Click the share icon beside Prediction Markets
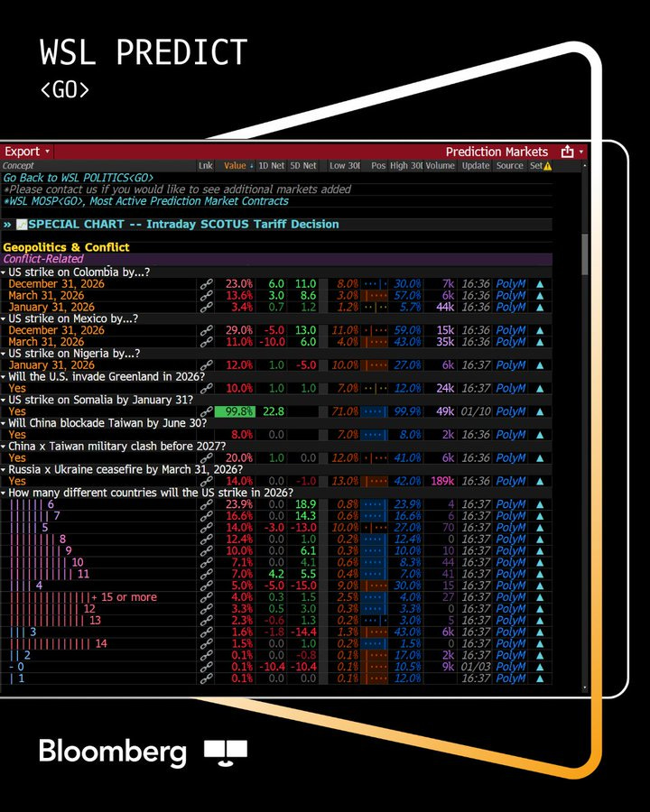The height and width of the screenshot is (812, 650). [x=567, y=152]
